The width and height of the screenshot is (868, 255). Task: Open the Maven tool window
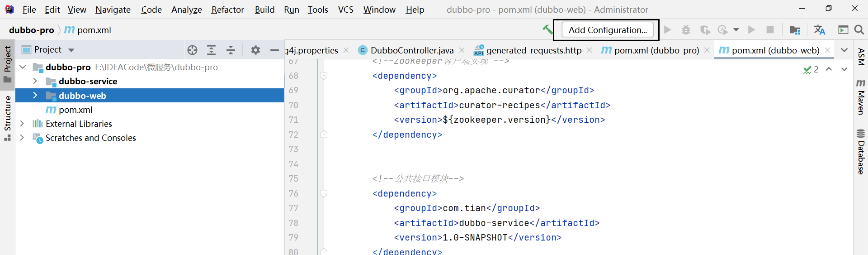pos(861,97)
